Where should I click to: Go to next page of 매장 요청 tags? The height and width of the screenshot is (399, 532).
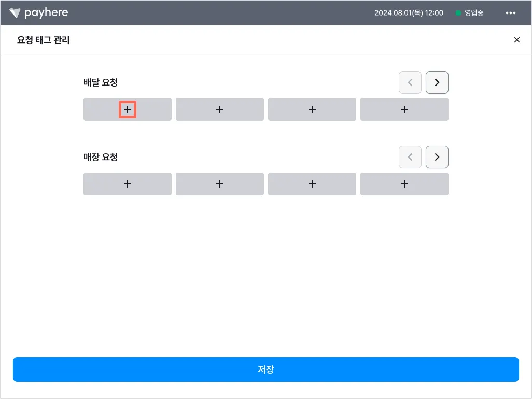click(437, 157)
